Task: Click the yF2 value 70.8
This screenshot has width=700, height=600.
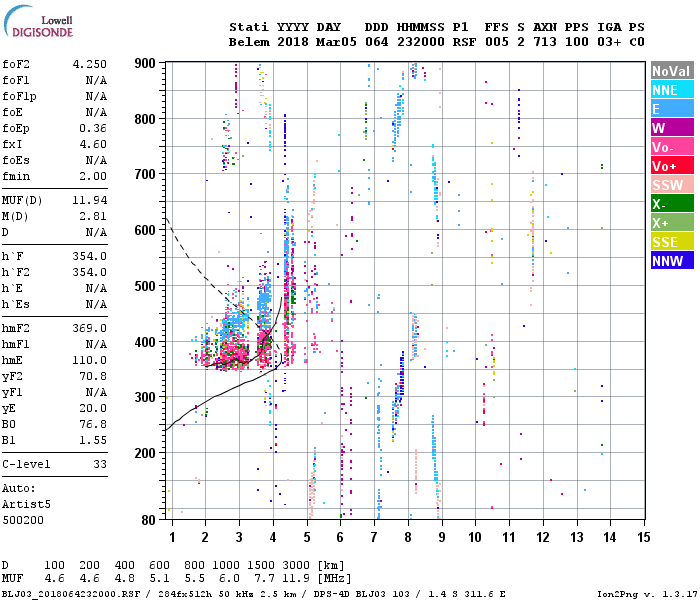Action: pyautogui.click(x=93, y=377)
